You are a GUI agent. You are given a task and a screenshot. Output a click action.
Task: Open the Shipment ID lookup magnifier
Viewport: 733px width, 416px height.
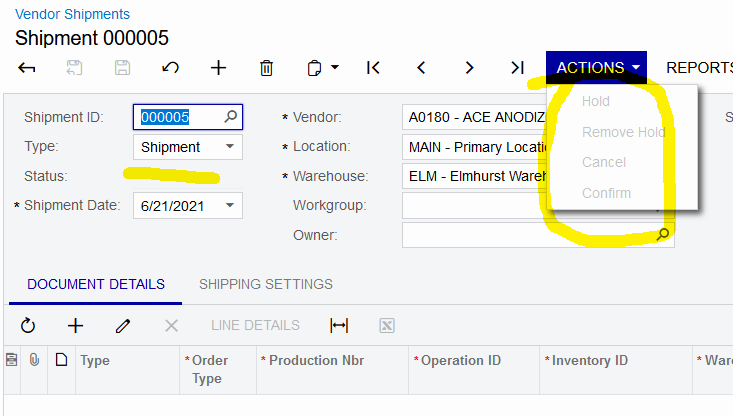tap(230, 116)
